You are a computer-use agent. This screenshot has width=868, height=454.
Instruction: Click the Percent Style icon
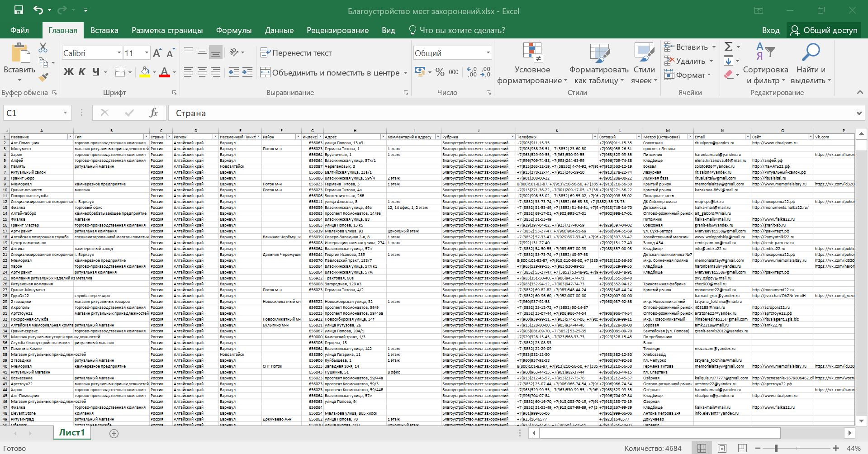click(440, 72)
